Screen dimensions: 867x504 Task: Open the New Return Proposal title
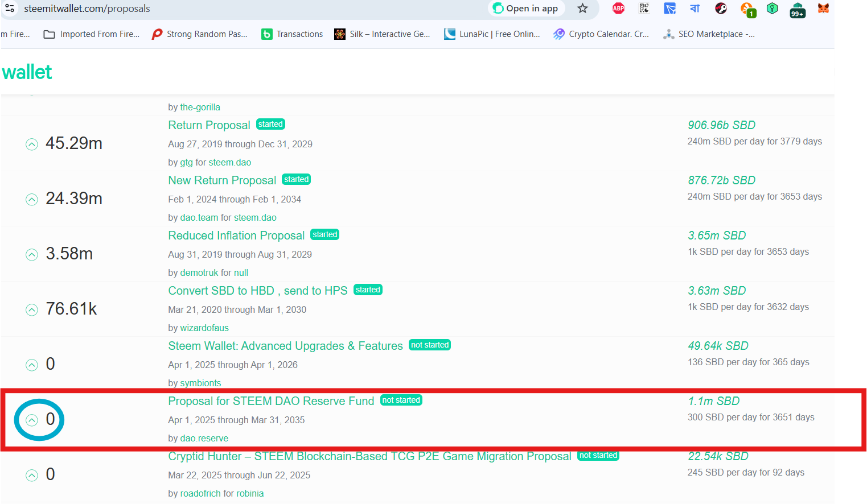222,180
